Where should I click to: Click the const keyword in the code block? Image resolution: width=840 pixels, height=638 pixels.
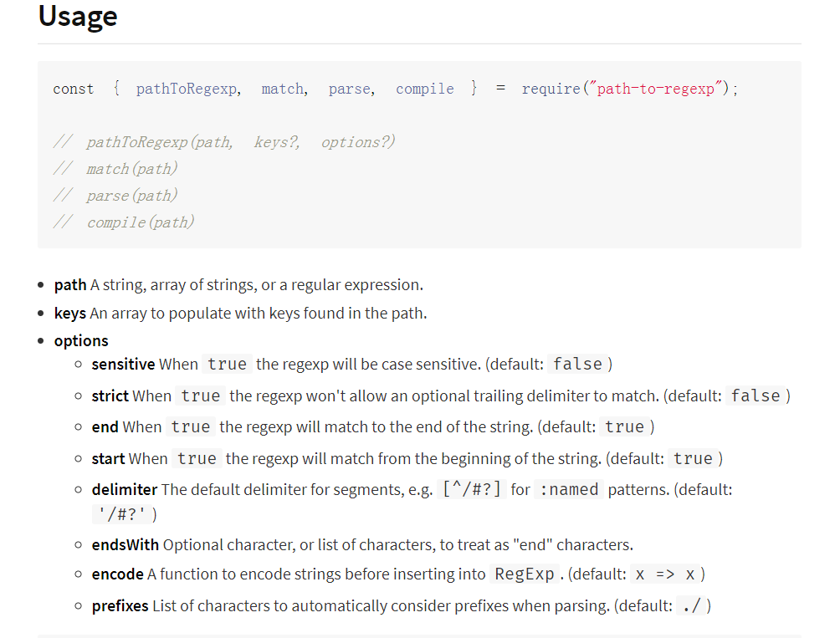(74, 89)
